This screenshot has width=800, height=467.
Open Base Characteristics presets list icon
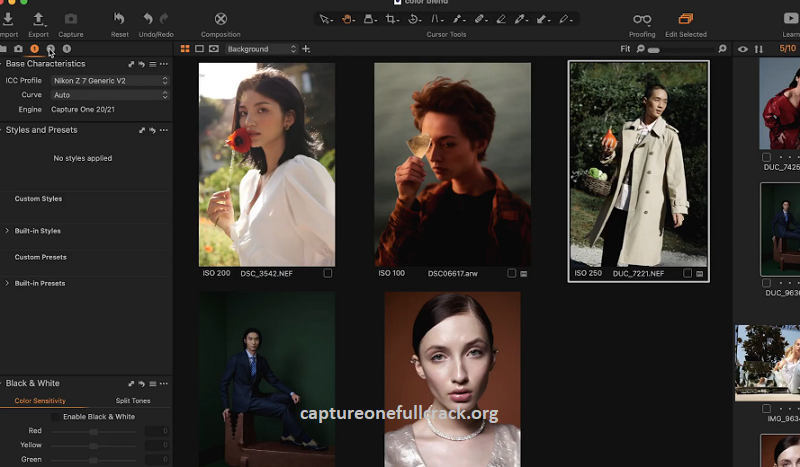coord(153,64)
